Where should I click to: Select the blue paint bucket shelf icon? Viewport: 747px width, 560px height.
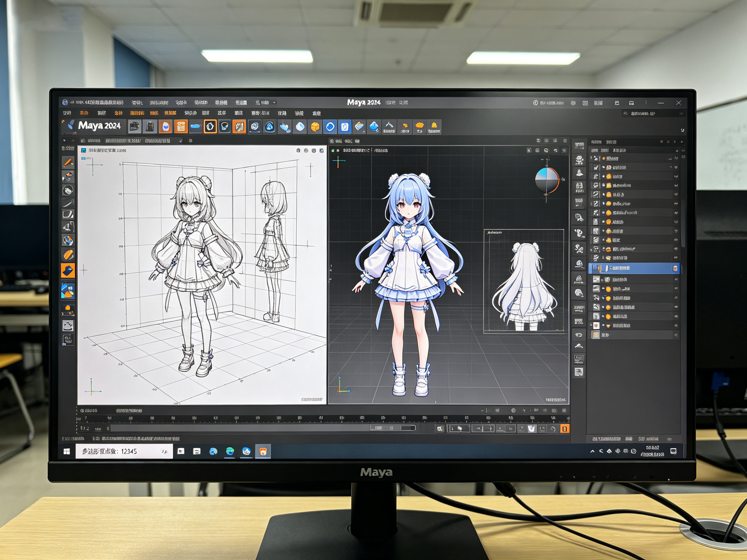285,127
